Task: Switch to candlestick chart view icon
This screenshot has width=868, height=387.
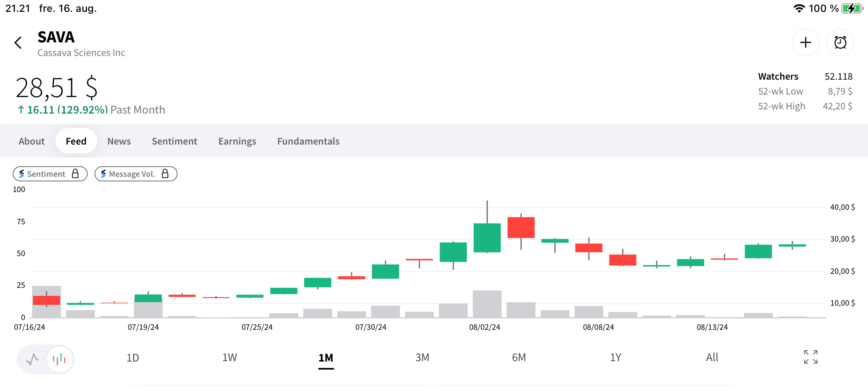Action: pos(60,359)
